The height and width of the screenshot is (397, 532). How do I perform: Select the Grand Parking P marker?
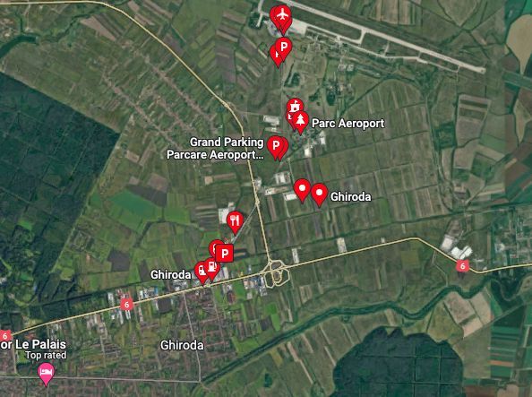(276, 147)
